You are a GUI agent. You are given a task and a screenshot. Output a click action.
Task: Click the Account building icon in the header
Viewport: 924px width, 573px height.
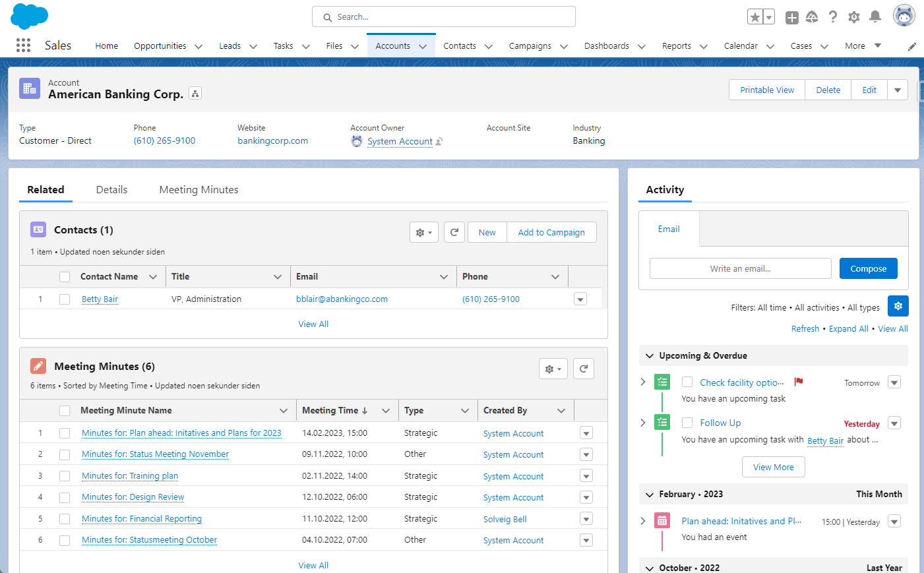(30, 88)
